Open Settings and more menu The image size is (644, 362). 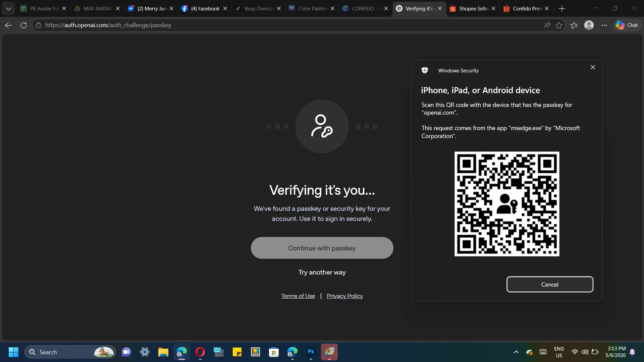tap(604, 25)
